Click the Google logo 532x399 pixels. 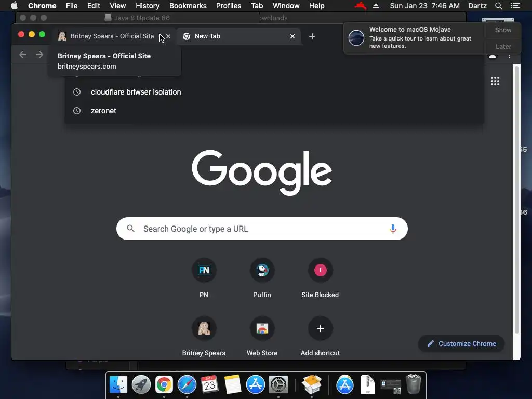click(x=262, y=172)
